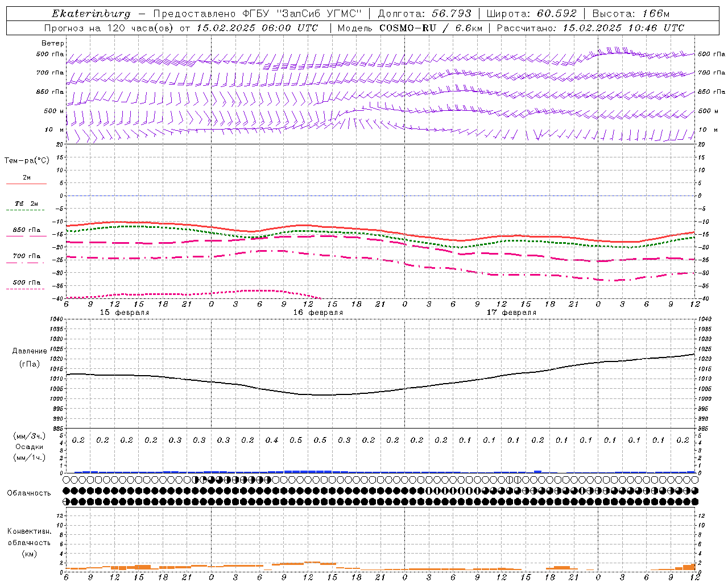Click the 'Давление' pressure panel label

pos(30,351)
